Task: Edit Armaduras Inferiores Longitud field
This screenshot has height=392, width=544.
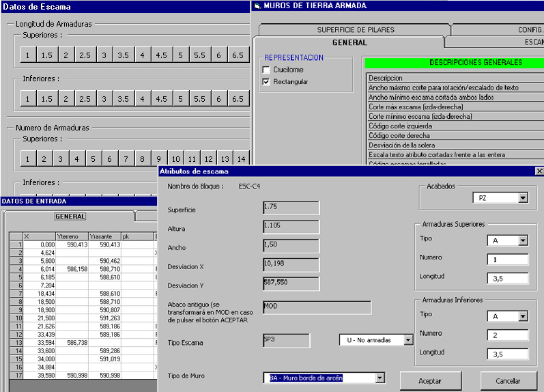Action: click(508, 354)
